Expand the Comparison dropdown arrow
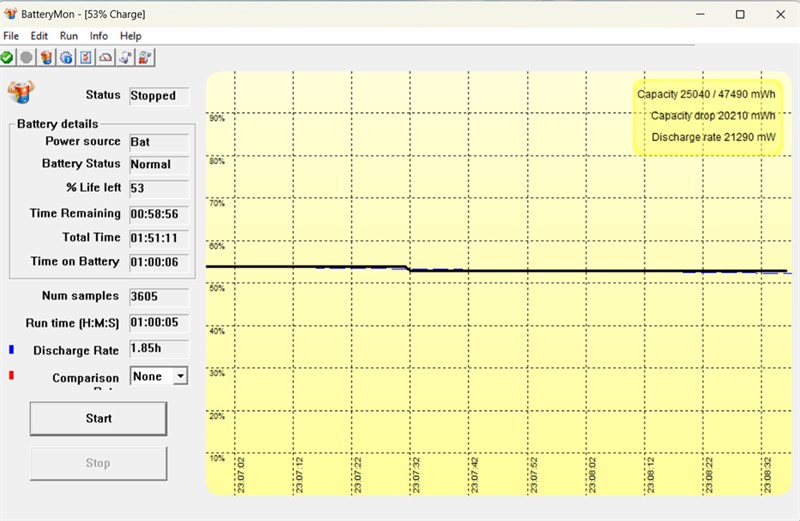 pos(181,377)
